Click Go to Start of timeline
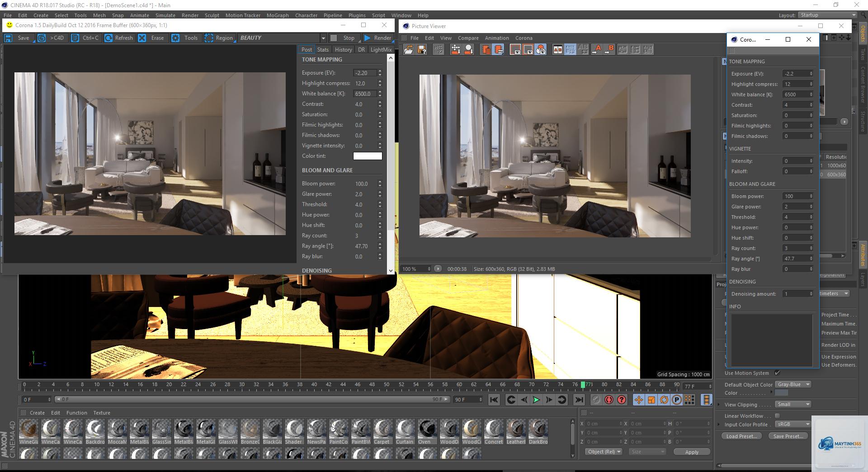868x472 pixels. 494,400
